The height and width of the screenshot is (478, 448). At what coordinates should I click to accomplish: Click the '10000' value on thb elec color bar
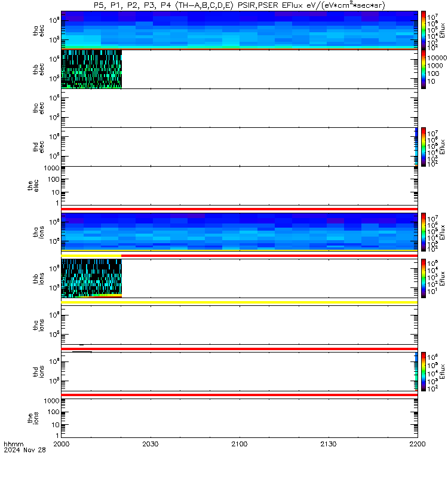click(x=437, y=58)
